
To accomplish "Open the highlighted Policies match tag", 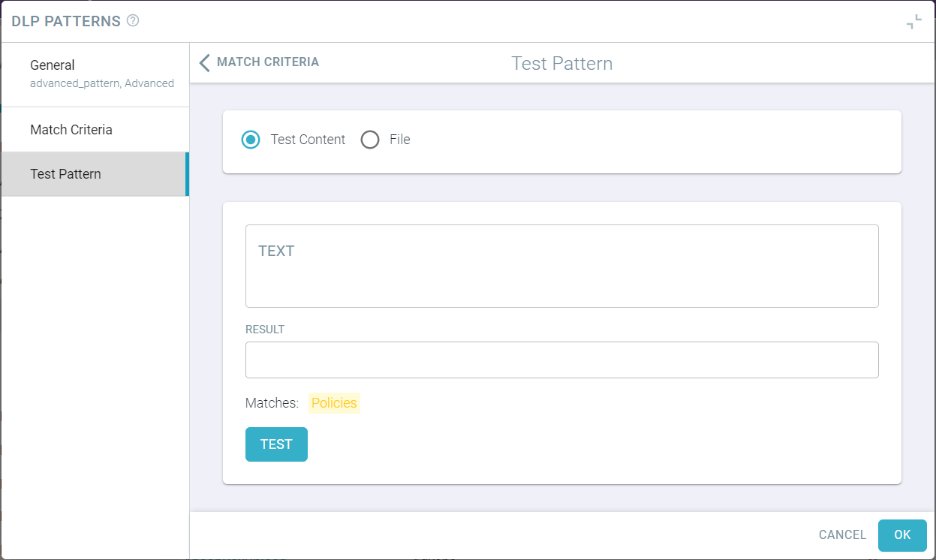I will click(x=334, y=403).
